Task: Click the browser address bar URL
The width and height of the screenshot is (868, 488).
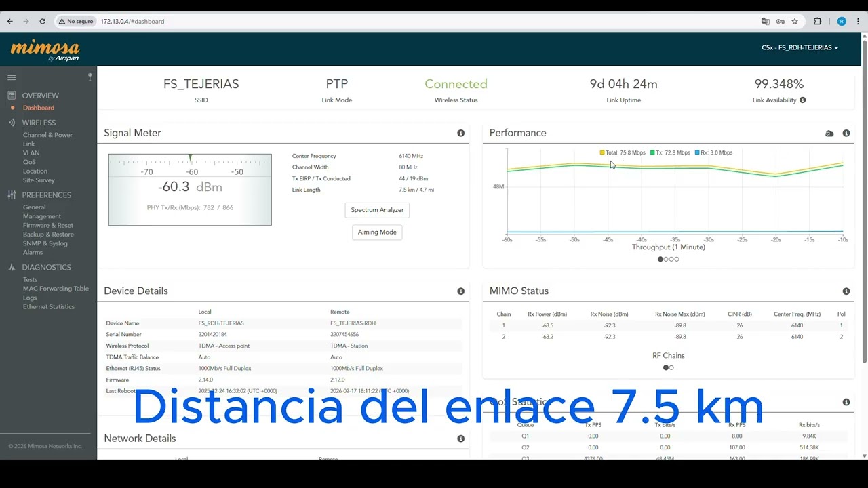Action: click(x=132, y=21)
